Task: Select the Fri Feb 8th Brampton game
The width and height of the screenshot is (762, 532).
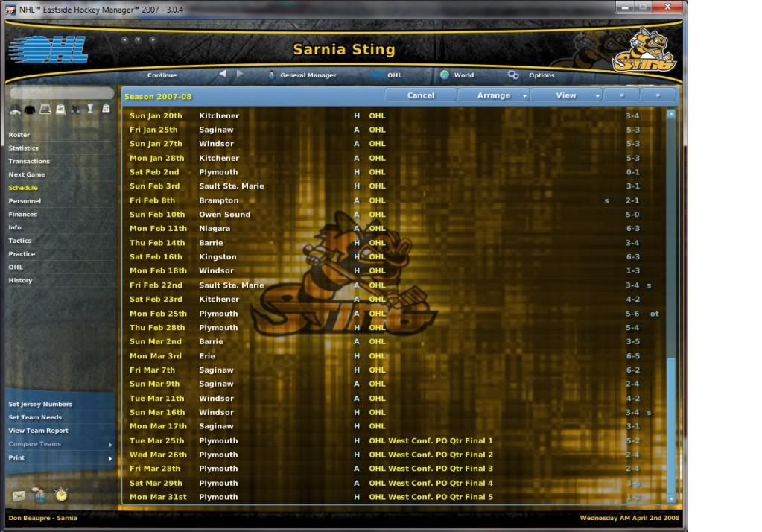Action: 395,200
